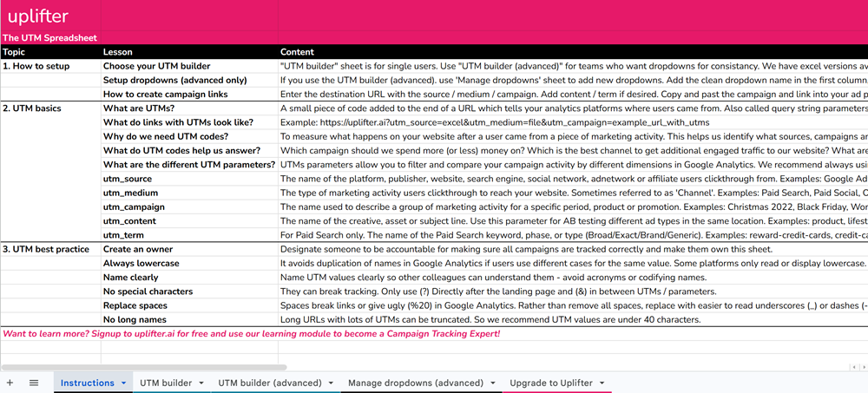
Task: Select the 'Topic' header cell
Action: point(50,52)
